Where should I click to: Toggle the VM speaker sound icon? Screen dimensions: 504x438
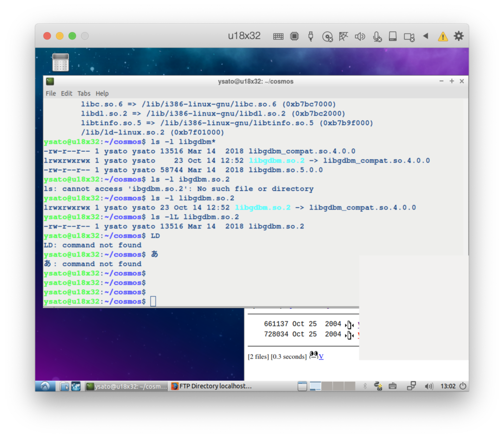(x=360, y=36)
